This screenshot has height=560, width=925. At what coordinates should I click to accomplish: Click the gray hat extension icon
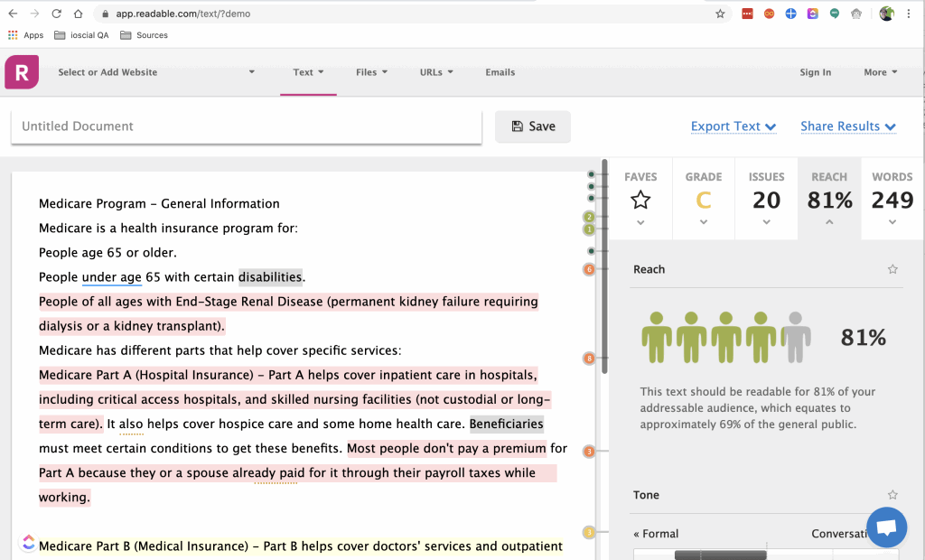[x=856, y=14]
